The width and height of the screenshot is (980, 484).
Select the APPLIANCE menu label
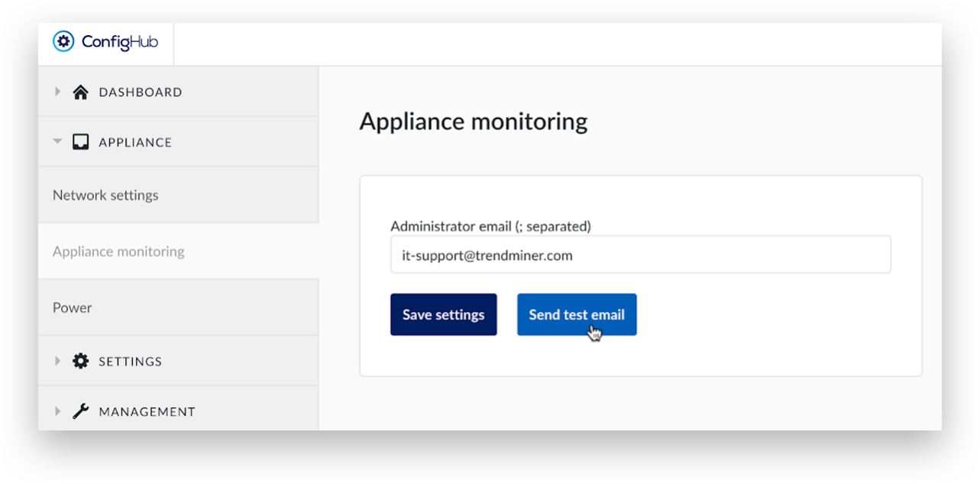pyautogui.click(x=135, y=142)
